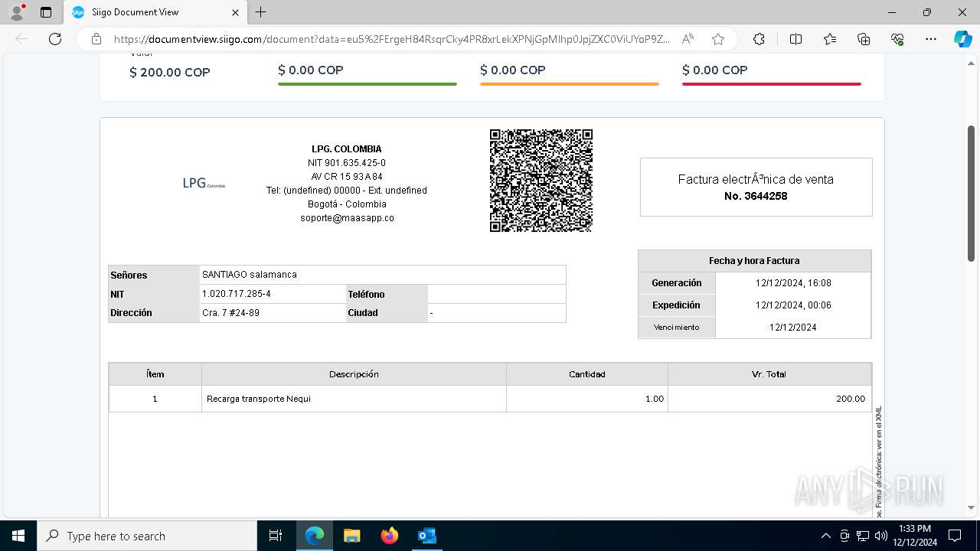Activate Read aloud icon in address bar
Viewport: 980px width, 551px height.
(688, 39)
